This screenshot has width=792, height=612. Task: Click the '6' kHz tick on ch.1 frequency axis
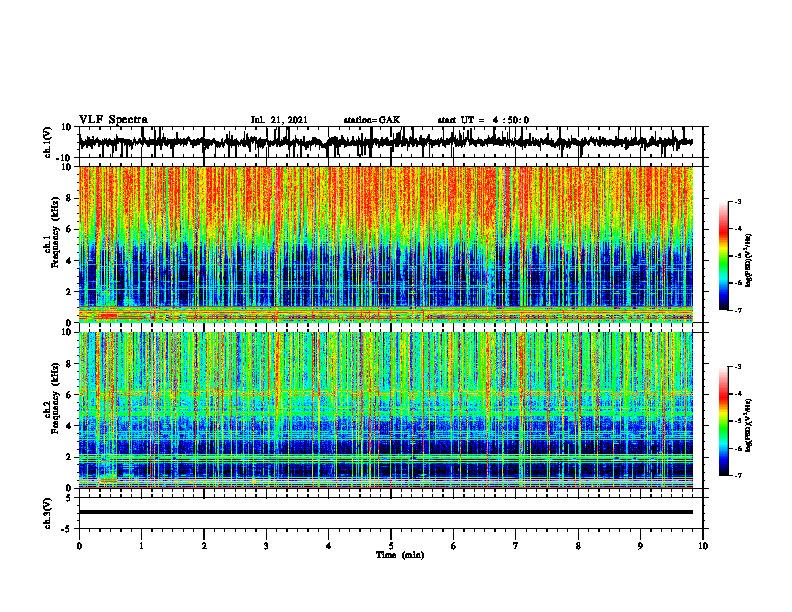[69, 229]
